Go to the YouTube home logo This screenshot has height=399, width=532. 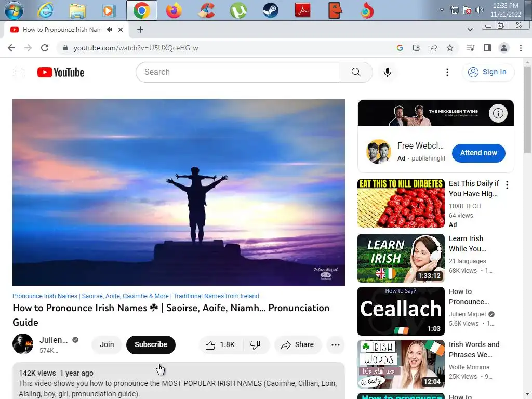point(61,72)
